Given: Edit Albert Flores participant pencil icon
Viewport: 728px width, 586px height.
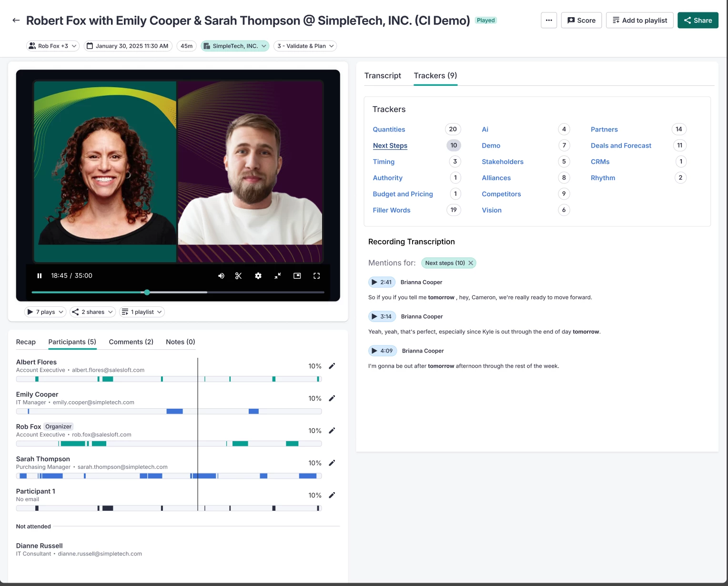Looking at the screenshot, I should (x=332, y=366).
